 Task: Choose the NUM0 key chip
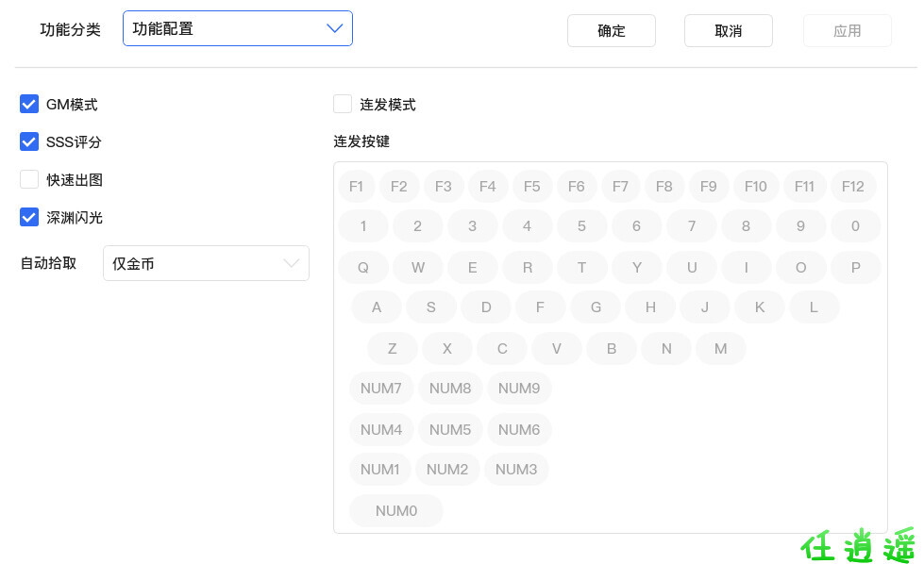[x=395, y=511]
